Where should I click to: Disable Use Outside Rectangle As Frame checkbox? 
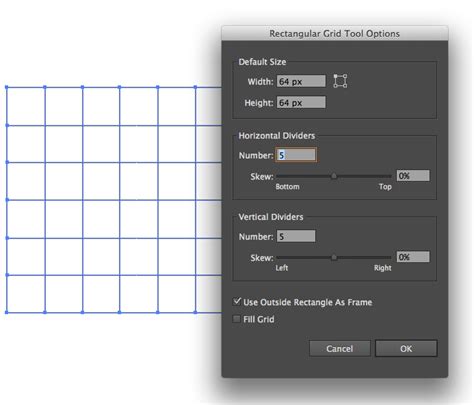click(237, 302)
